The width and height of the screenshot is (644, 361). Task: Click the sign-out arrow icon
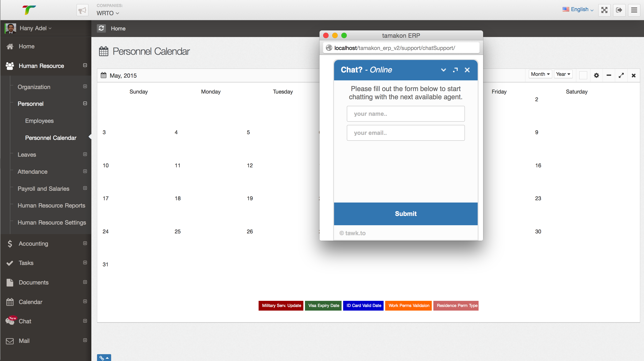(619, 10)
